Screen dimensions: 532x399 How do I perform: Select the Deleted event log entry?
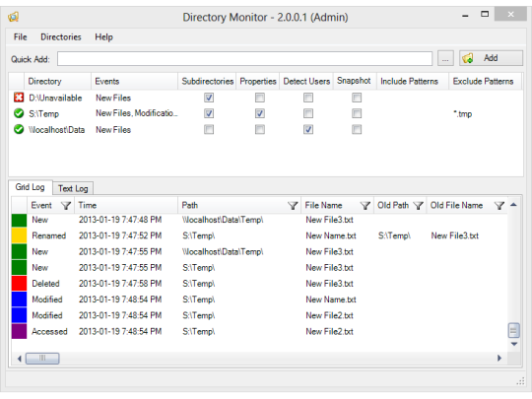[x=259, y=284]
